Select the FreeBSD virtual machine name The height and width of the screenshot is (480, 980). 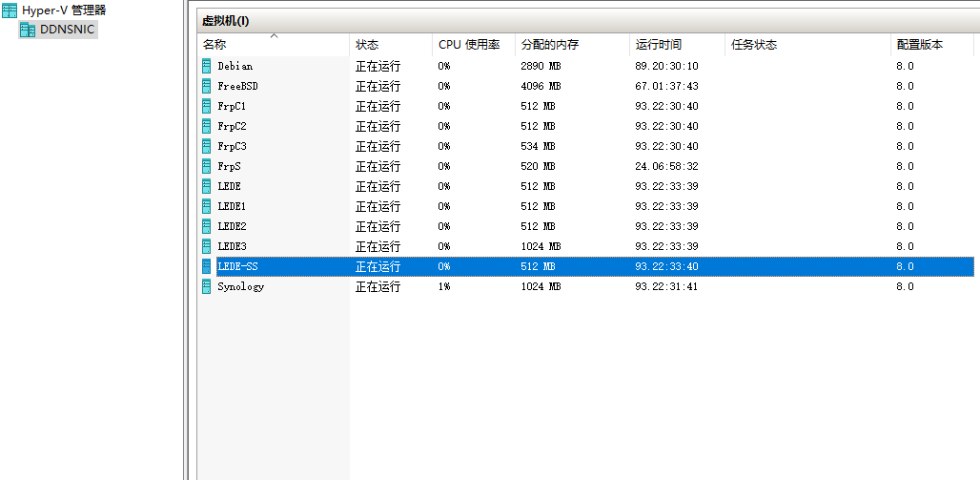(x=237, y=86)
